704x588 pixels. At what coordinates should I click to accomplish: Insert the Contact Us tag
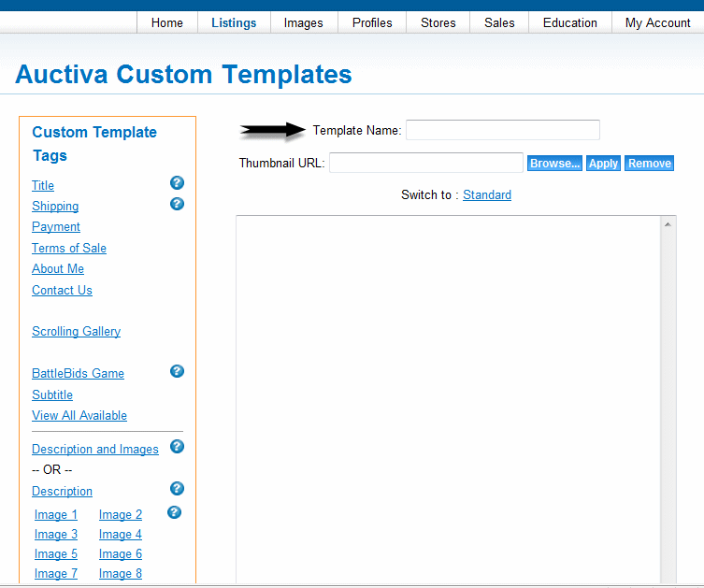(62, 290)
